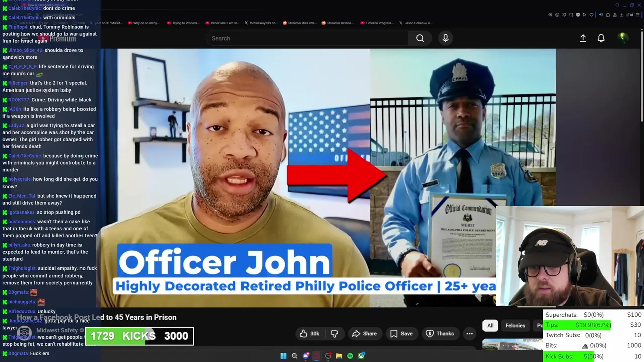Viewport: 644px width, 362px height.
Task: Click chat username bostonmoss
Action: click(22, 221)
